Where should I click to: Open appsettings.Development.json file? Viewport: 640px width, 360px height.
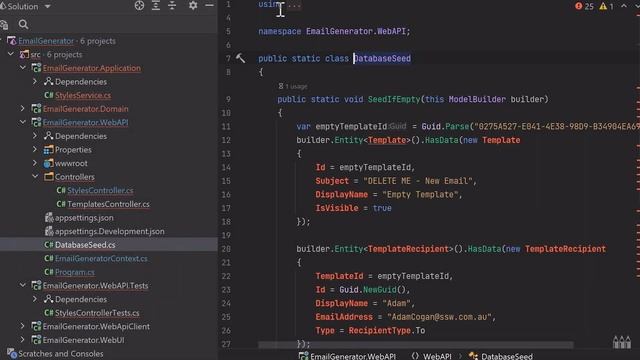110,231
